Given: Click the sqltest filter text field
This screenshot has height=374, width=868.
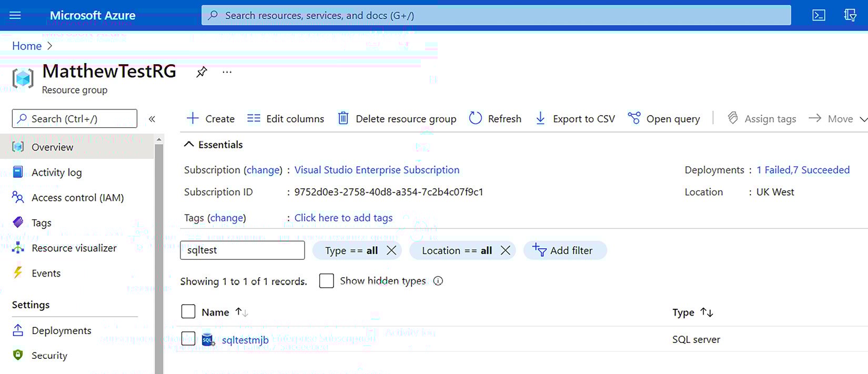Looking at the screenshot, I should coord(242,250).
